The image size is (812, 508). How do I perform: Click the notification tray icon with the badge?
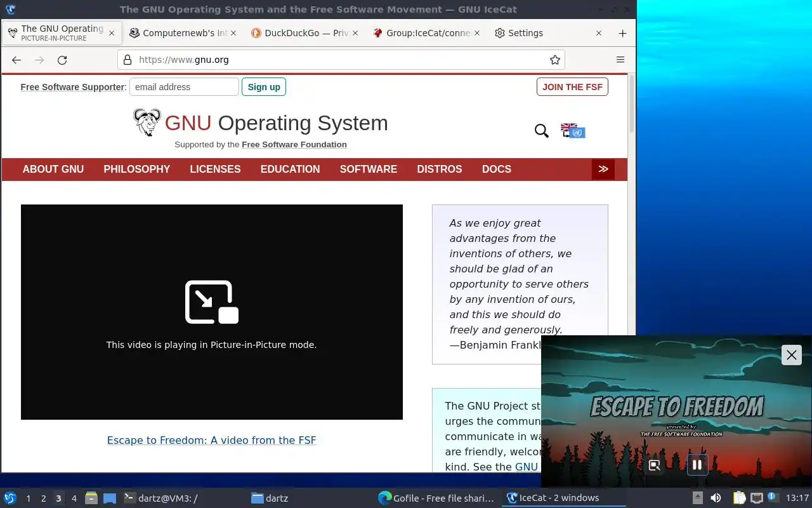[773, 497]
